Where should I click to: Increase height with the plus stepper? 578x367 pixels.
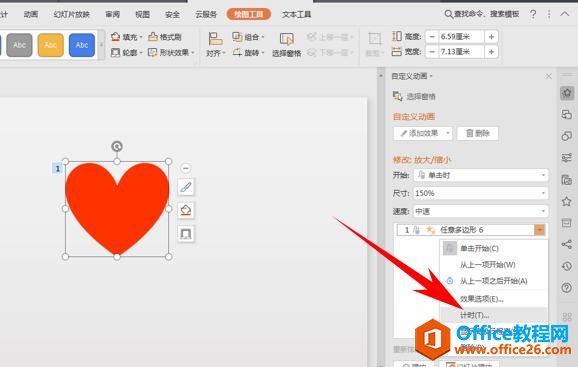tap(491, 37)
